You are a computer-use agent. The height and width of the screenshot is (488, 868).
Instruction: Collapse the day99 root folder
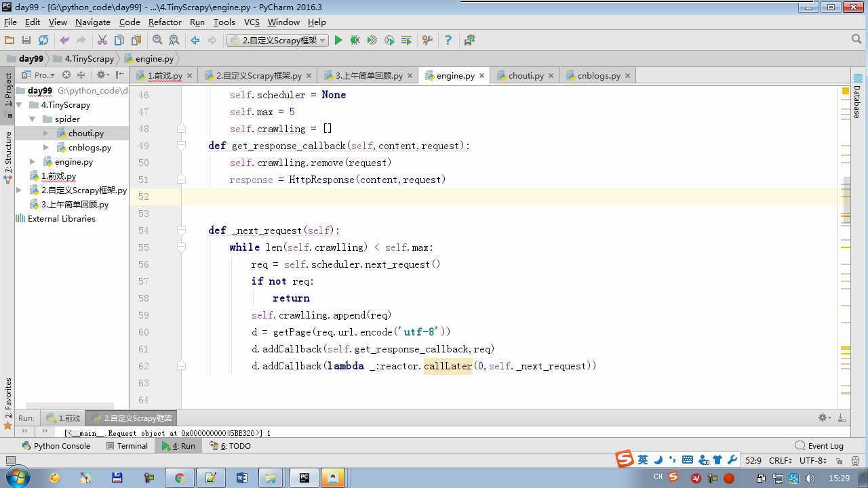[x=19, y=90]
